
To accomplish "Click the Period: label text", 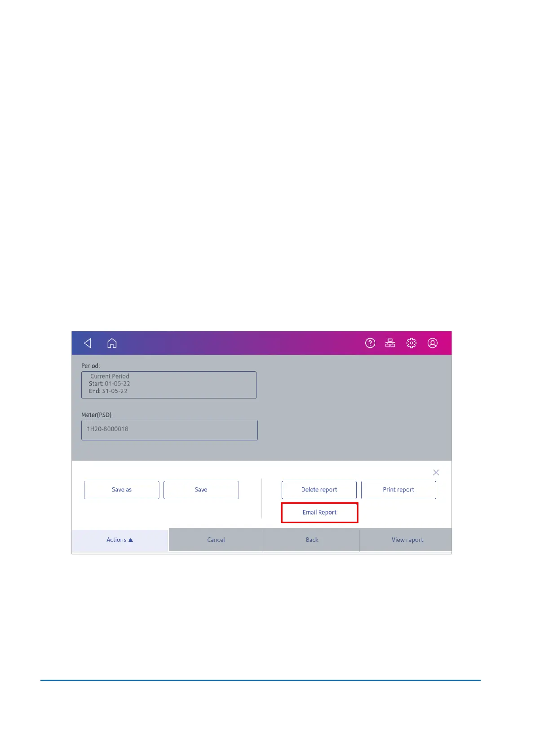I will [x=91, y=366].
